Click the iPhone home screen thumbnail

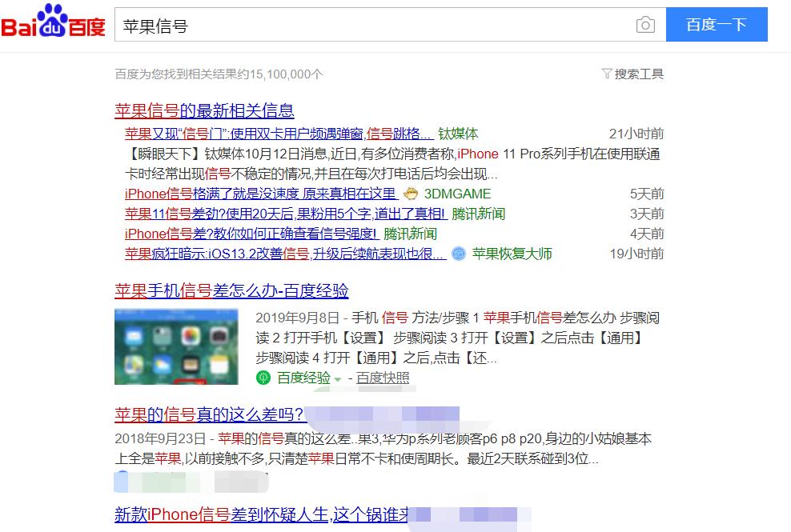tap(176, 346)
